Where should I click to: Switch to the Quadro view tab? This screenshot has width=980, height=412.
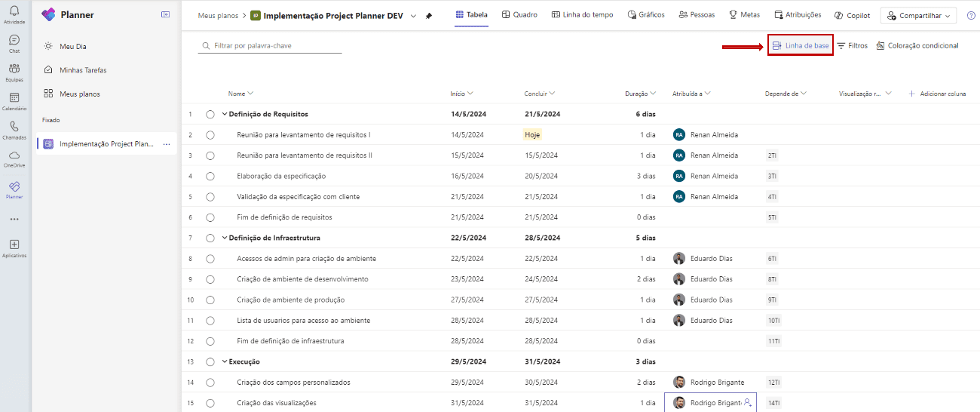coord(519,15)
